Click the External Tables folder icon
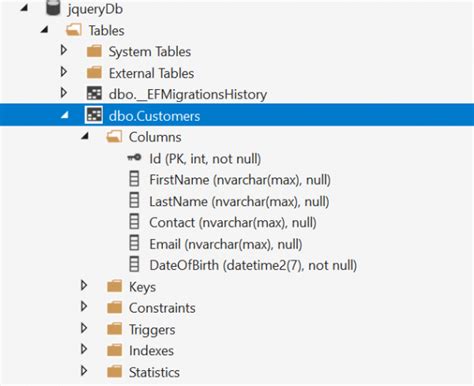 (94, 73)
